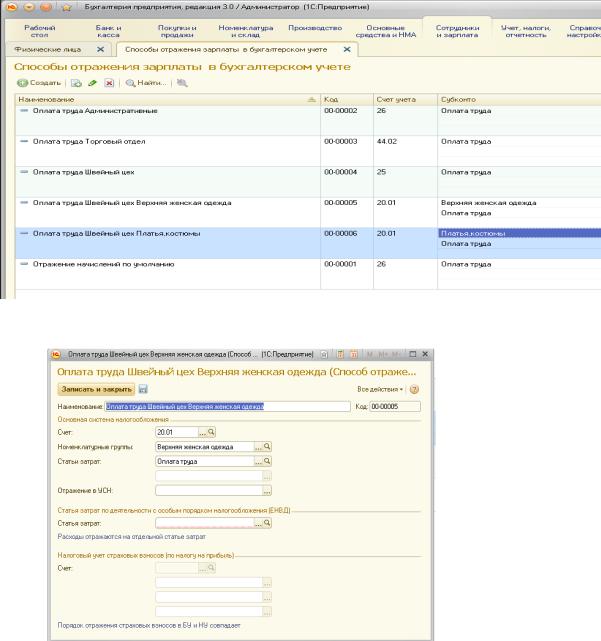
Task: Click the save diskette icon in dialog
Action: tap(143, 389)
